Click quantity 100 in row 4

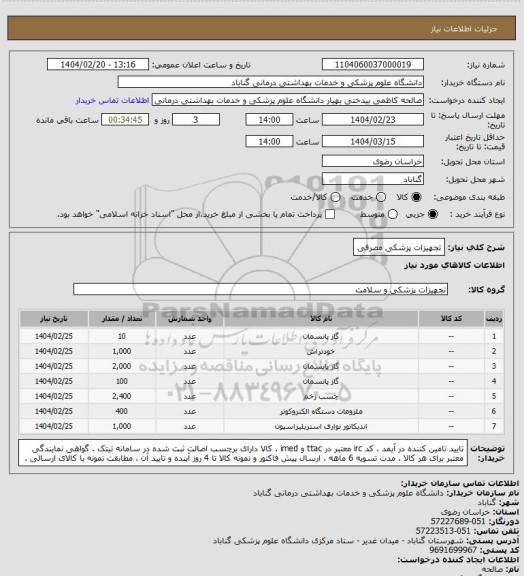(x=122, y=381)
